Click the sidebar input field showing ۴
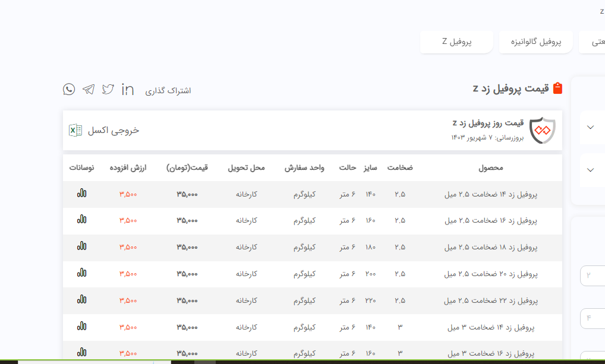The image size is (605, 364). 593,318
